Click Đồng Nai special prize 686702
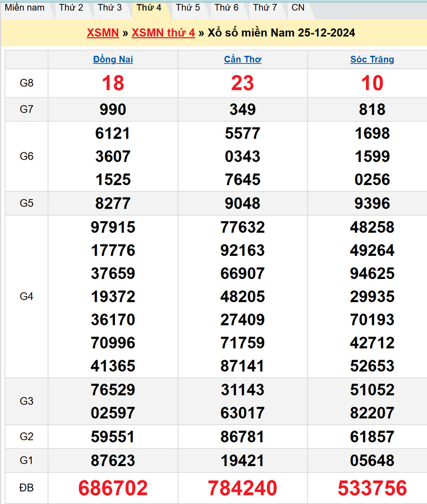 113,488
